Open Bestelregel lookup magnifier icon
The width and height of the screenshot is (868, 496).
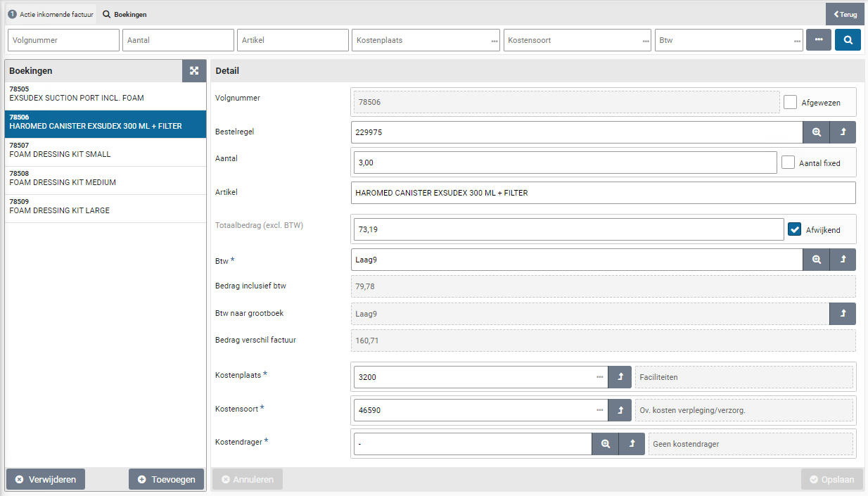coord(816,132)
